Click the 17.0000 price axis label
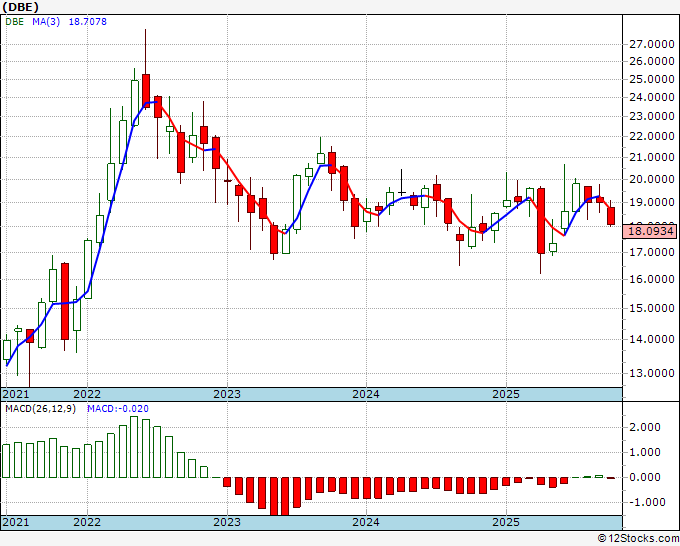The width and height of the screenshot is (680, 546). [x=651, y=252]
